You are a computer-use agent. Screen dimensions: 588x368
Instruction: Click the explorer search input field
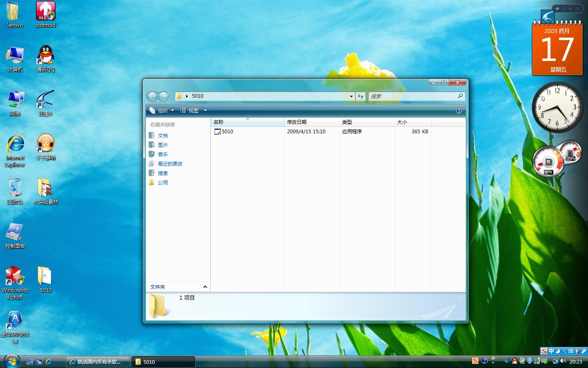[412, 96]
